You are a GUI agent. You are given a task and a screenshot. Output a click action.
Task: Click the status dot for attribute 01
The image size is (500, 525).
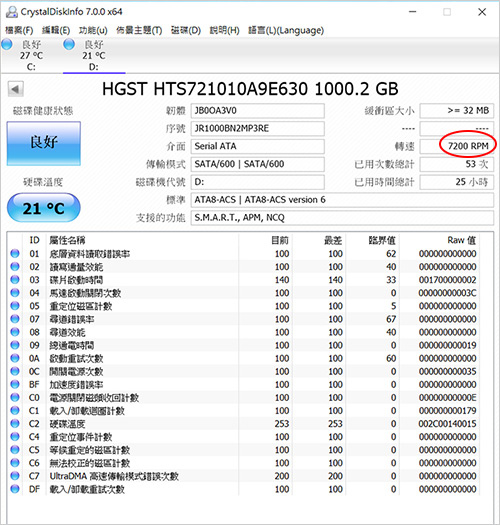15,253
